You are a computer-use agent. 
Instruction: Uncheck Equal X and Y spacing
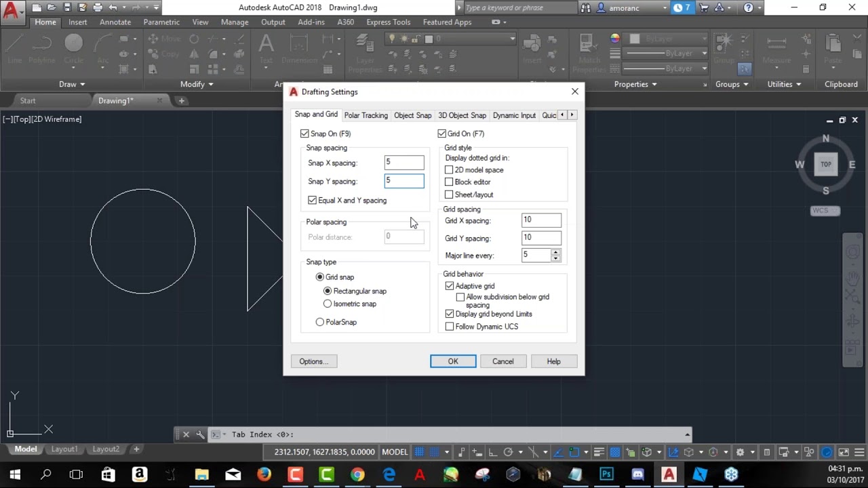tap(312, 200)
